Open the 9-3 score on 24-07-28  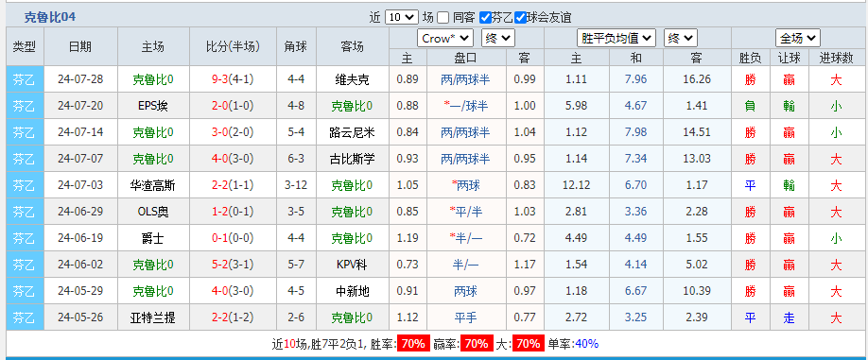(x=220, y=79)
